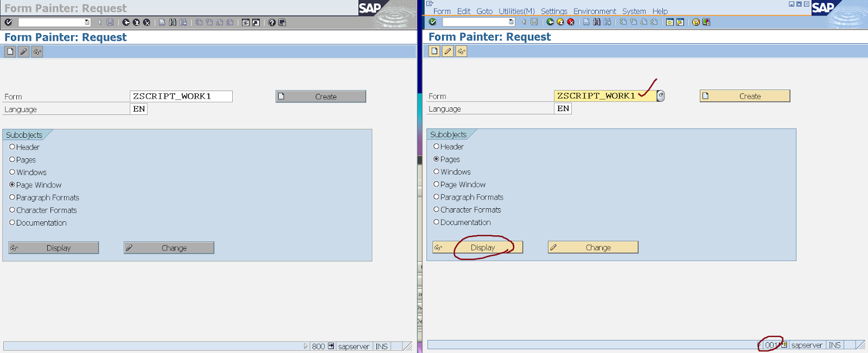This screenshot has height=353, width=868.
Task: Select Header radio button in right window
Action: 436,146
